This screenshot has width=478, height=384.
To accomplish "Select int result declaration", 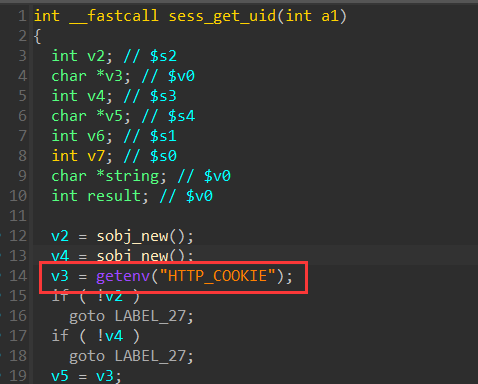I will point(100,196).
